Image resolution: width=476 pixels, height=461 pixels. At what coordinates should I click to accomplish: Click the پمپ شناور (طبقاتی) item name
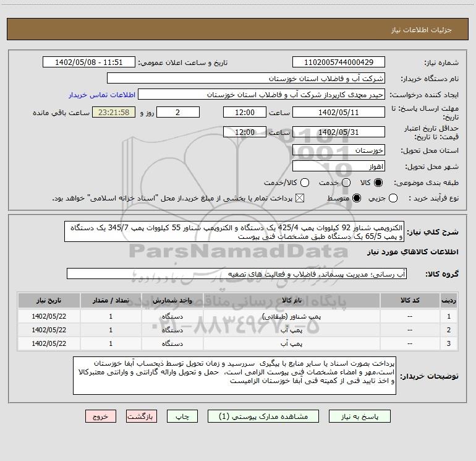point(291,316)
